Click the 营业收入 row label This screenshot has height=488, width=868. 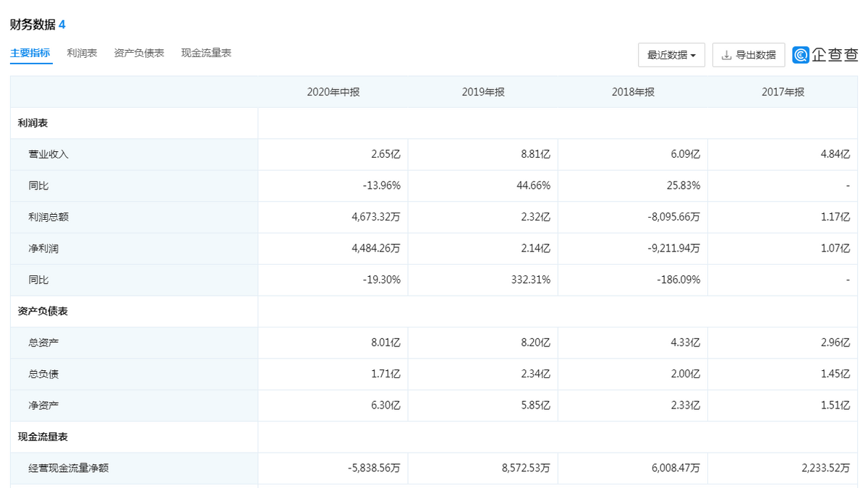coord(48,154)
